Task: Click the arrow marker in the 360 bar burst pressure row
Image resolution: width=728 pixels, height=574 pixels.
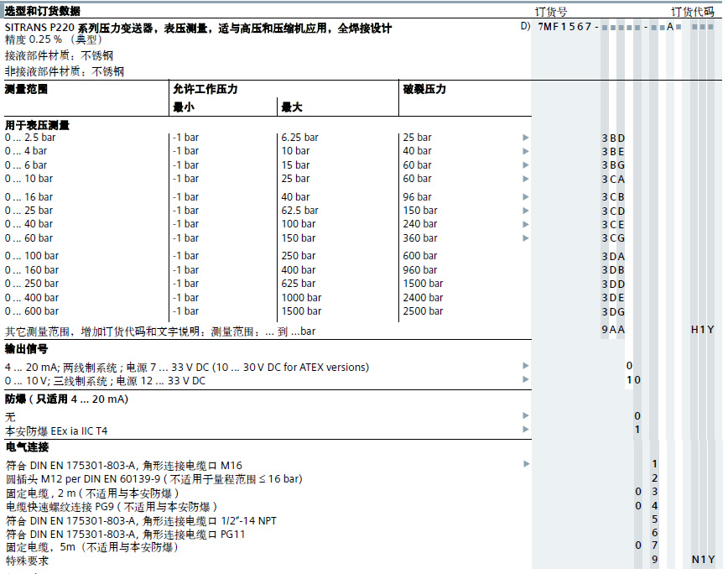Action: pos(526,238)
